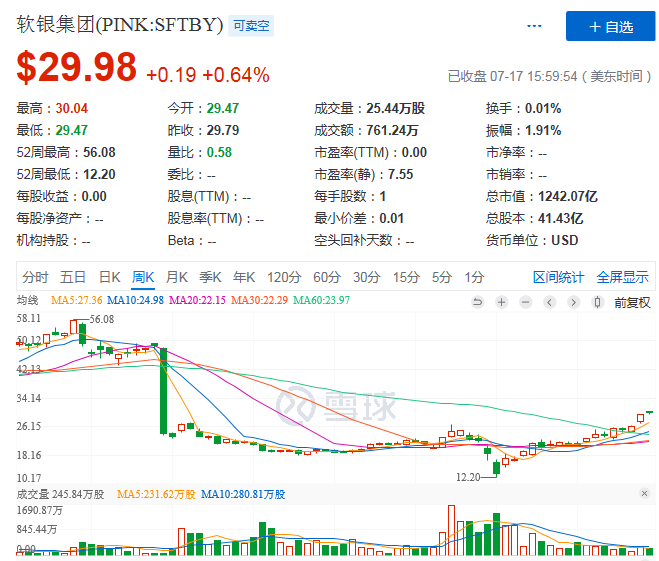This screenshot has height=561, width=659.
Task: Click the tall green candlestick in the chart
Action: click(x=162, y=390)
